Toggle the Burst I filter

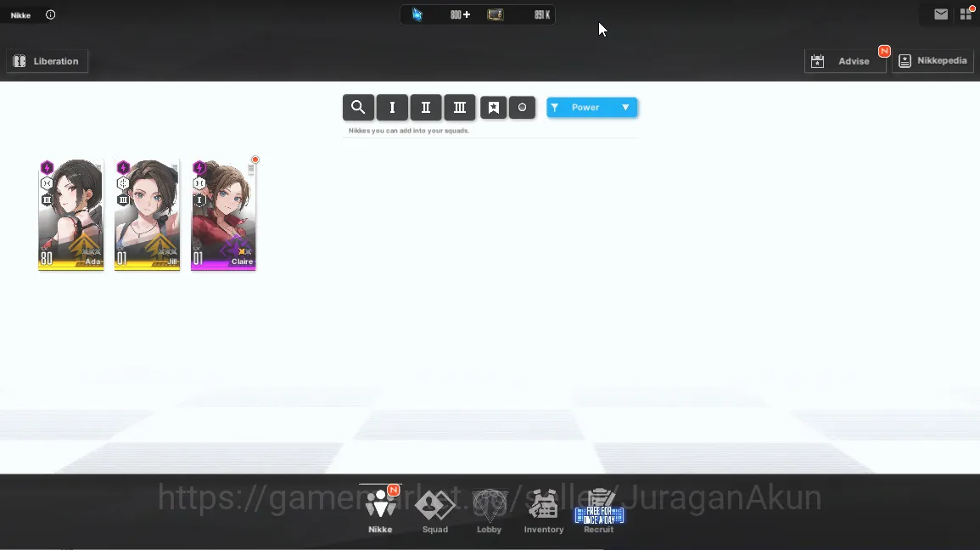(392, 108)
